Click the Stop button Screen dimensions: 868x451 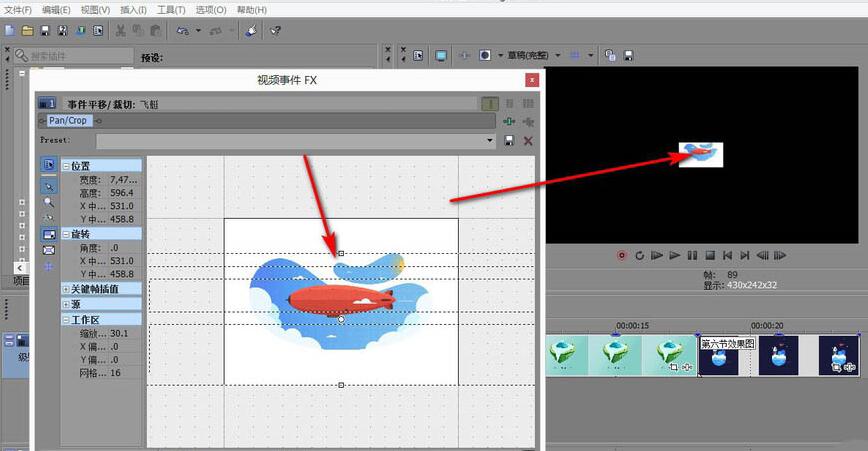[x=710, y=256]
